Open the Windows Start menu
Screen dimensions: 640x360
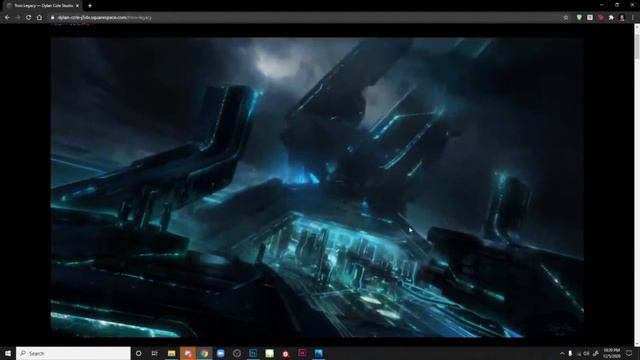8,353
